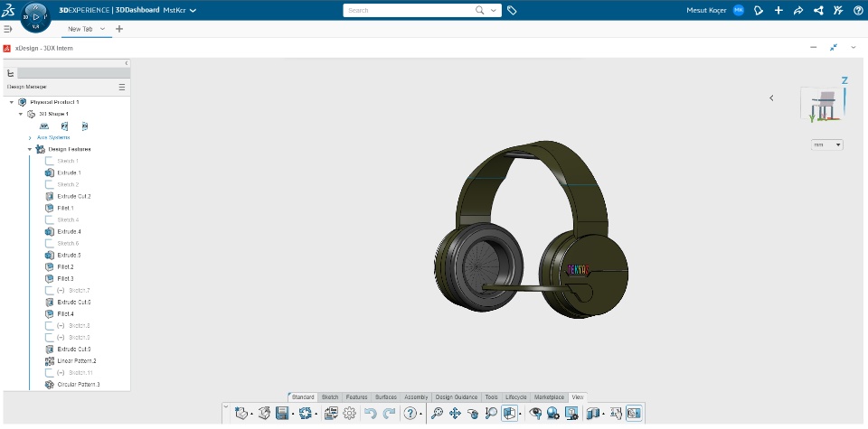Select the Rotate view tool
Image resolution: width=868 pixels, height=429 pixels.
click(x=473, y=413)
